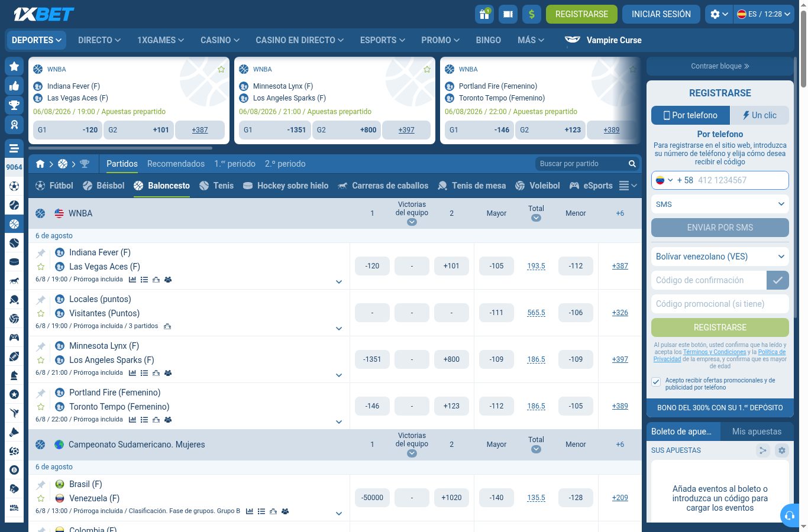Image resolution: width=808 pixels, height=532 pixels.
Task: Open the SMS method dropdown
Action: (720, 204)
